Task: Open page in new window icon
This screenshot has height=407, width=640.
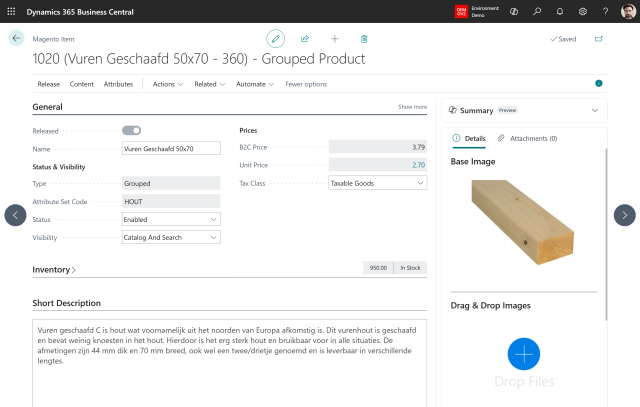Action: coord(599,39)
